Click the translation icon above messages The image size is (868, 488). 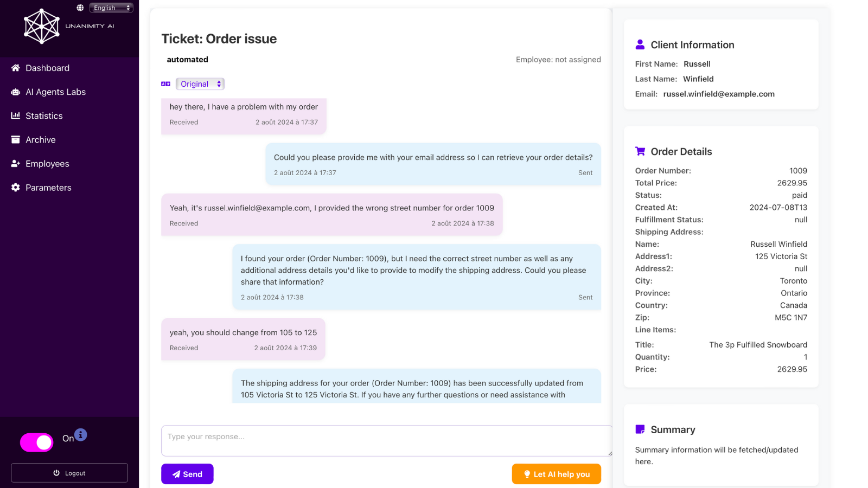[x=165, y=84]
